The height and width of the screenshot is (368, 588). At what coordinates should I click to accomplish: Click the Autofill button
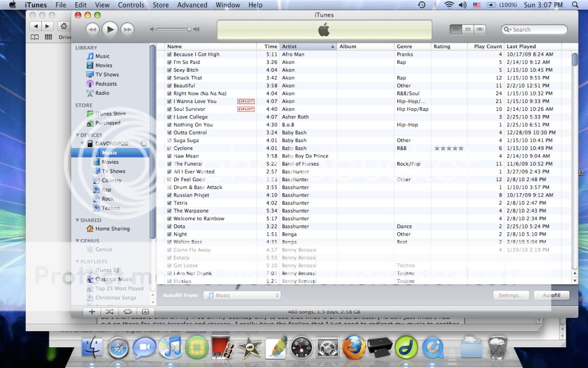[551, 295]
